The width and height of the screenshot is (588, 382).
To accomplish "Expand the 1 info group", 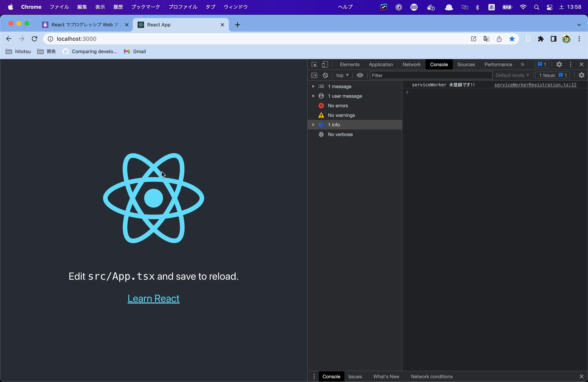I will [x=313, y=125].
